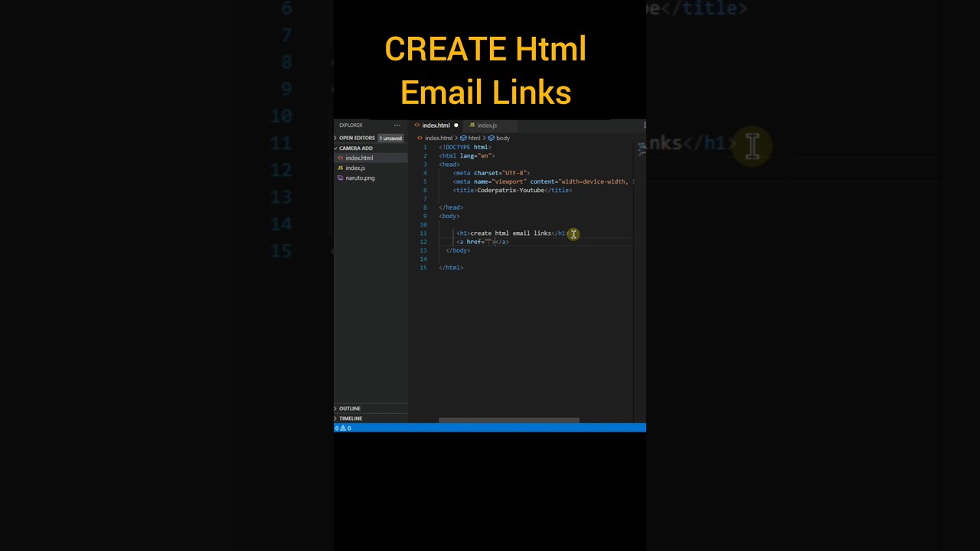Click the unsaved dot on index.html tab
This screenshot has height=551, width=980.
click(456, 126)
